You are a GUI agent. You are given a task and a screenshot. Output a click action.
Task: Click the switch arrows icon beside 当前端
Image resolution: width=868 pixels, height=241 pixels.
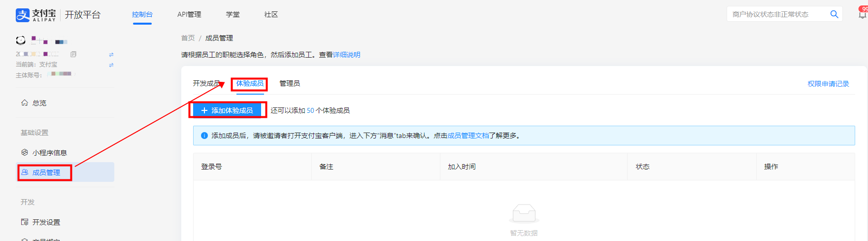(x=111, y=65)
